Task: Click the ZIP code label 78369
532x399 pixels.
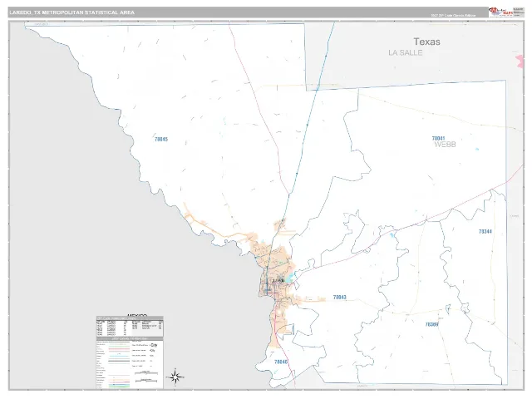Action: (432, 324)
